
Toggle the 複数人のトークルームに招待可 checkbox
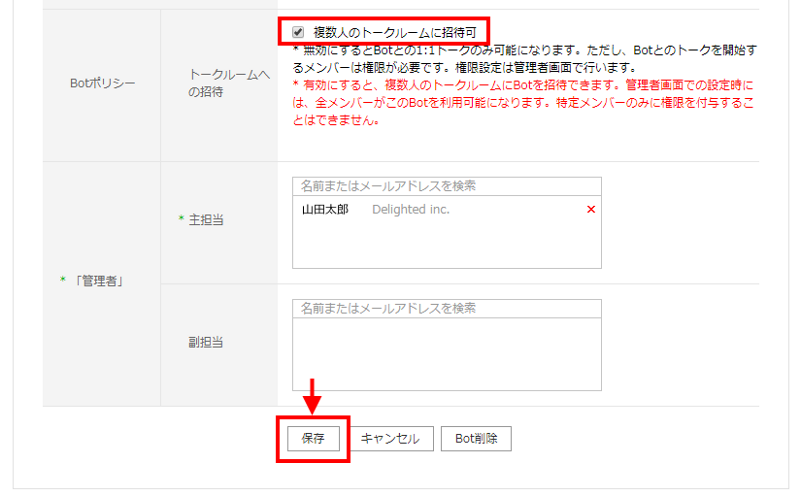pyautogui.click(x=297, y=32)
